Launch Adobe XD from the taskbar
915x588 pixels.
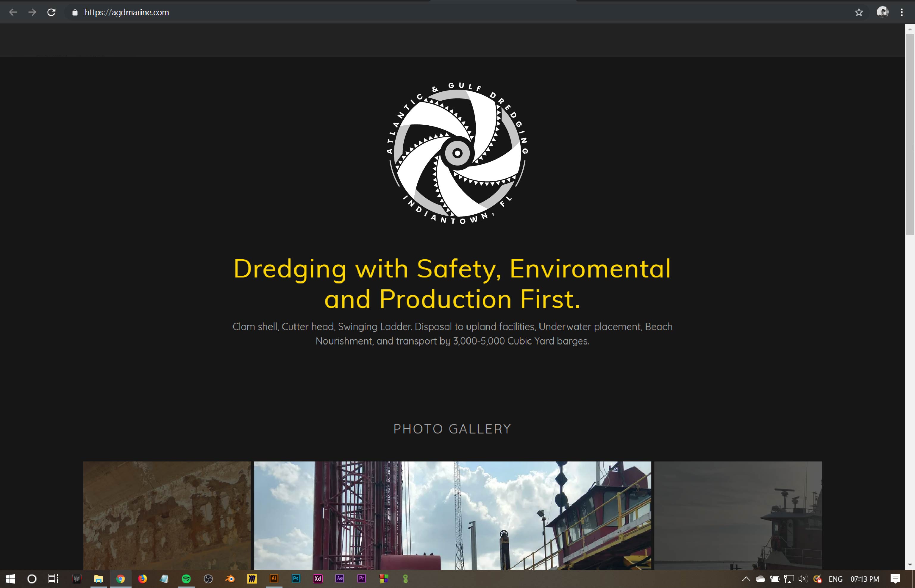point(318,579)
